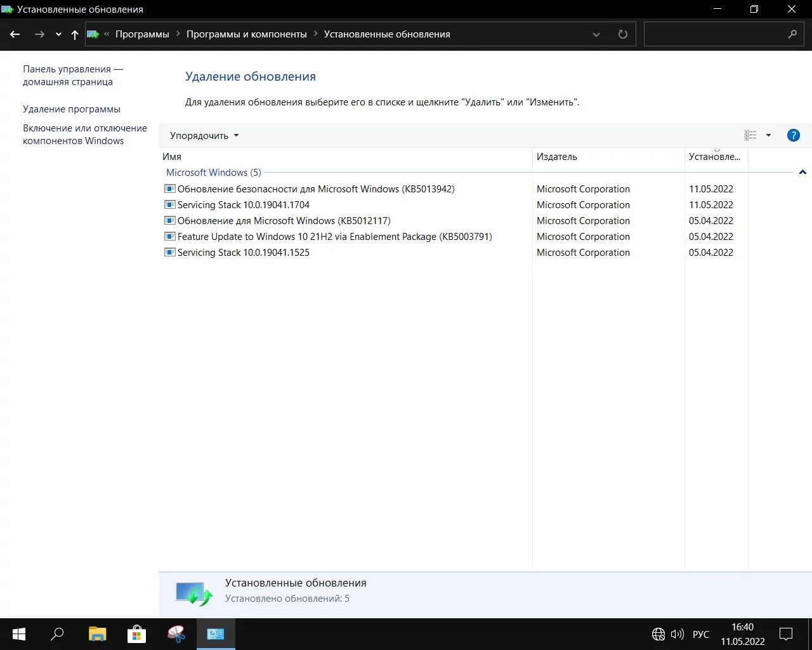Go up one level with Up arrow
812x650 pixels.
75,35
